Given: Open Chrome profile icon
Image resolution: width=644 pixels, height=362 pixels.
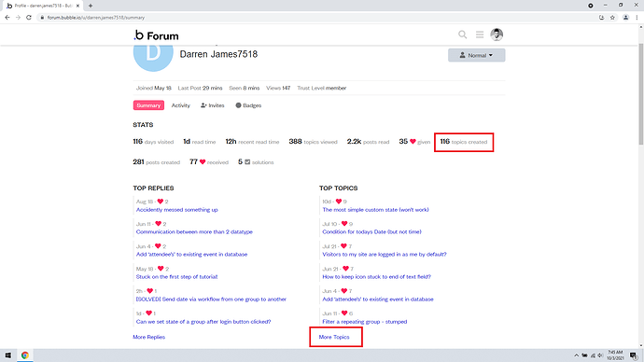Looking at the screenshot, I should point(625,18).
